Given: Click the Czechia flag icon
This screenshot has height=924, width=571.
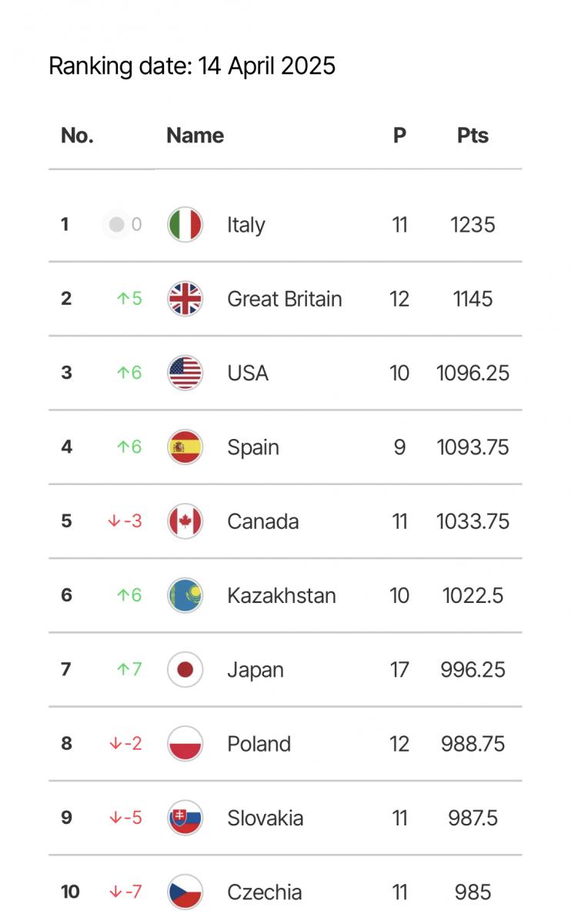Looking at the screenshot, I should (x=185, y=892).
